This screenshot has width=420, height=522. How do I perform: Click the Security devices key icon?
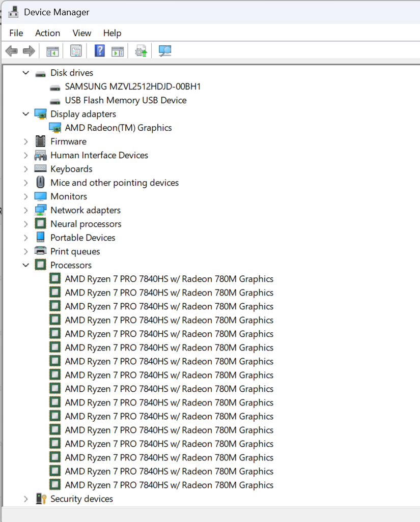pos(41,499)
